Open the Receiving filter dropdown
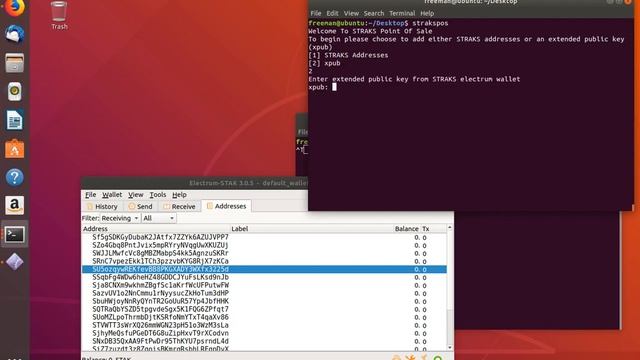Screen dimensions: 640x360 tap(120, 218)
